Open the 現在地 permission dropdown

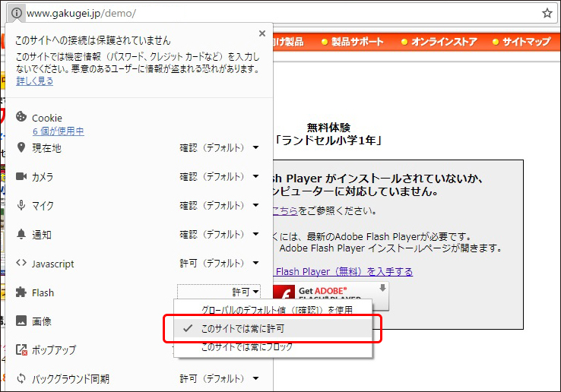click(219, 147)
